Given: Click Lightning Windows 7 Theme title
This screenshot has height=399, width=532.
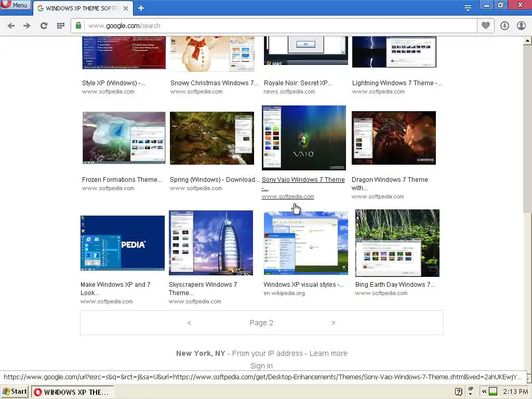Looking at the screenshot, I should click(396, 83).
